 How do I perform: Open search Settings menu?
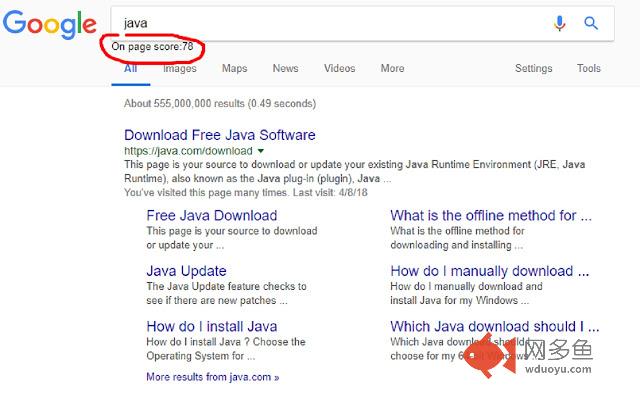(533, 68)
